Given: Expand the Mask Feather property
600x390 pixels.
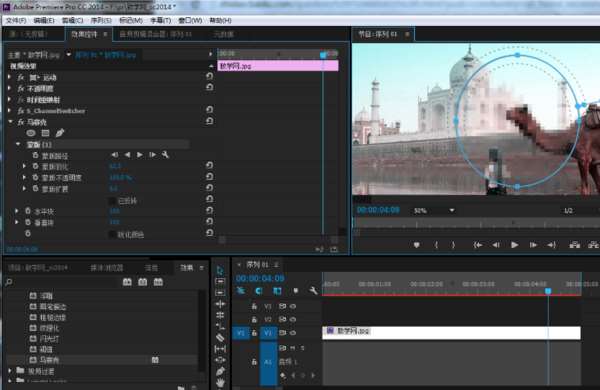Looking at the screenshot, I should tap(24, 166).
